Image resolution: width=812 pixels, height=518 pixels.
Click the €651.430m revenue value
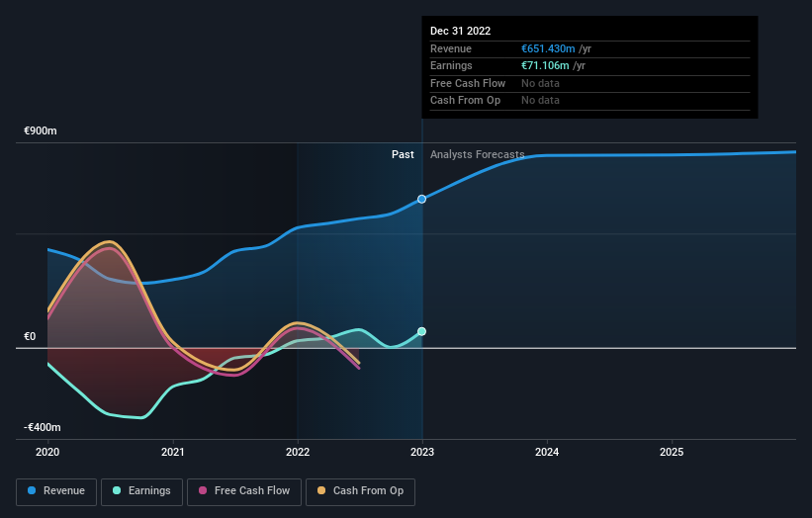tap(548, 48)
